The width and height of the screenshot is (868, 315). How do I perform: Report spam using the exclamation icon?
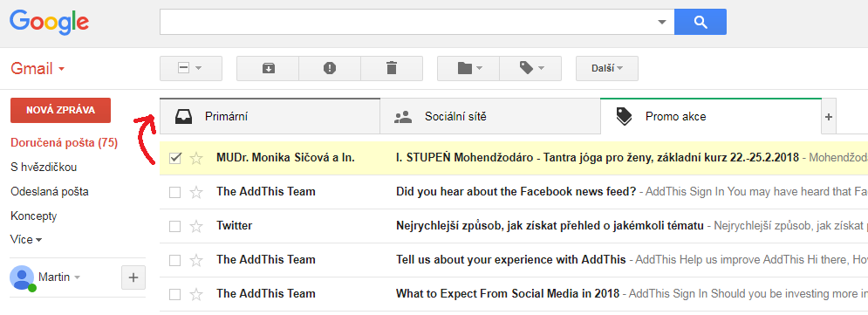coord(330,68)
